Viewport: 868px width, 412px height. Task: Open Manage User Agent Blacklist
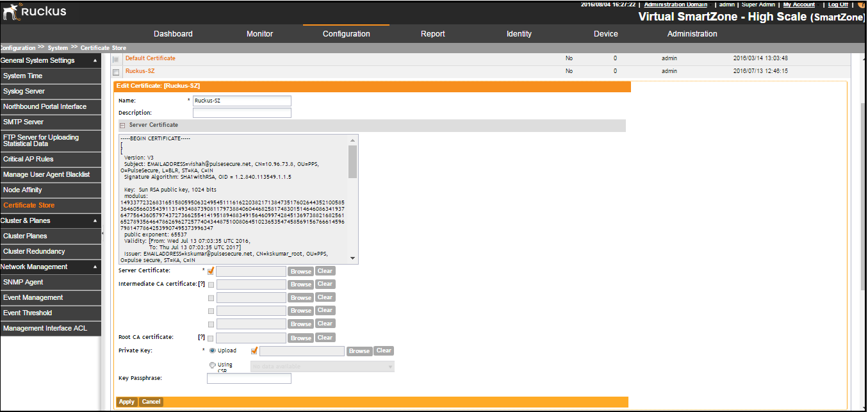pyautogui.click(x=51, y=174)
